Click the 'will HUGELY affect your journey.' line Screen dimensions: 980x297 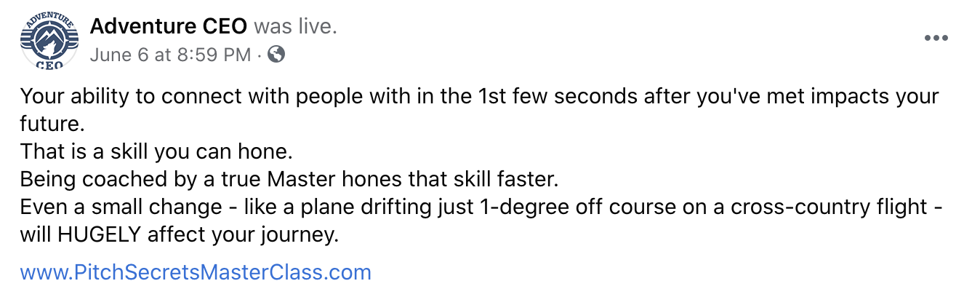tap(180, 235)
